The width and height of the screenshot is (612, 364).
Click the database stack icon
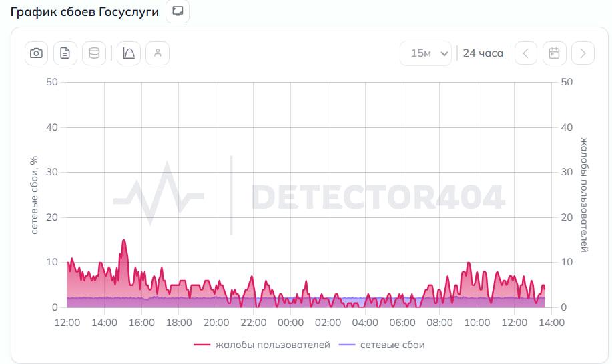[x=94, y=53]
